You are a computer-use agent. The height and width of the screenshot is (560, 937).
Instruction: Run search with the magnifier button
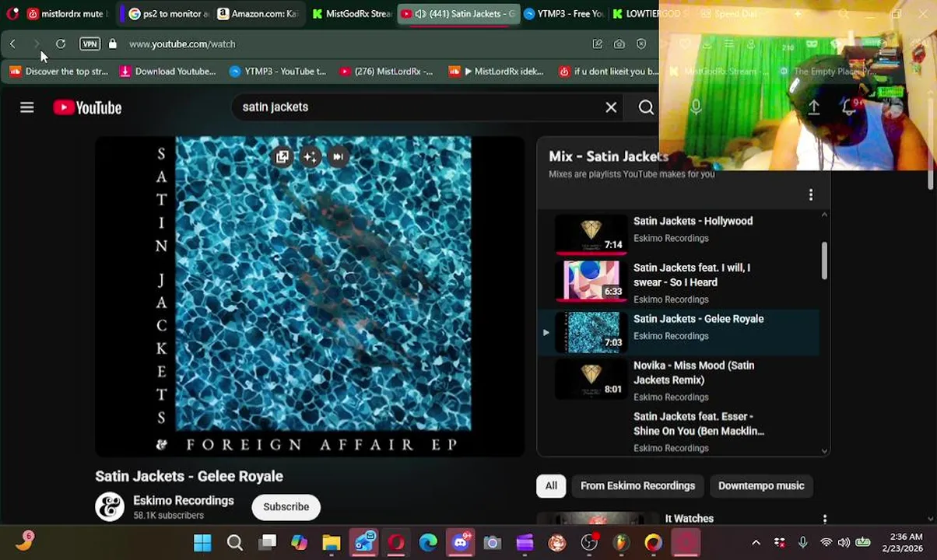pos(646,107)
